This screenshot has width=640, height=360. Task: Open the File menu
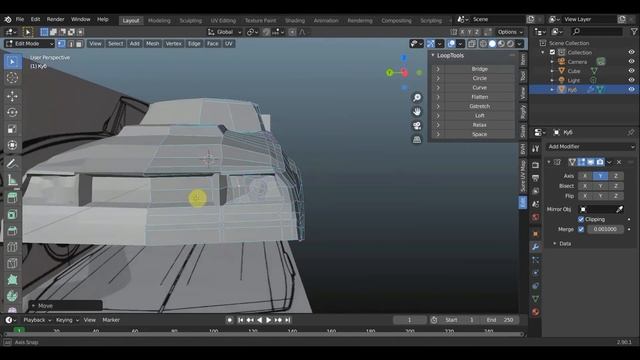coord(20,20)
